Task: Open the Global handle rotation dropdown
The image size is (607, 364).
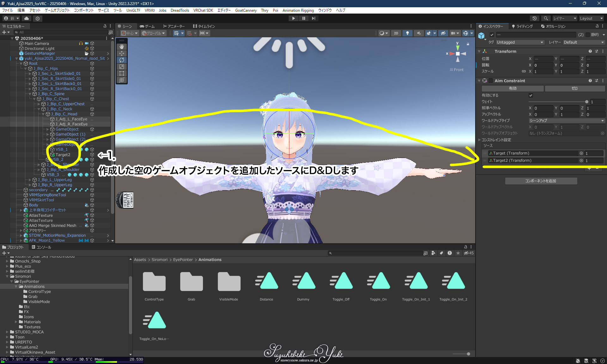Action: [x=154, y=33]
